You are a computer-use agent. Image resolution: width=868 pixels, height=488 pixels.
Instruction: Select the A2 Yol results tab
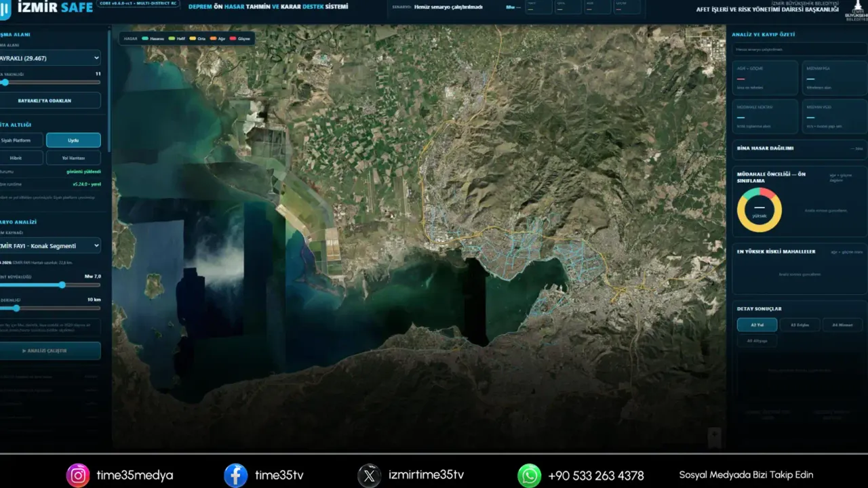pyautogui.click(x=757, y=325)
